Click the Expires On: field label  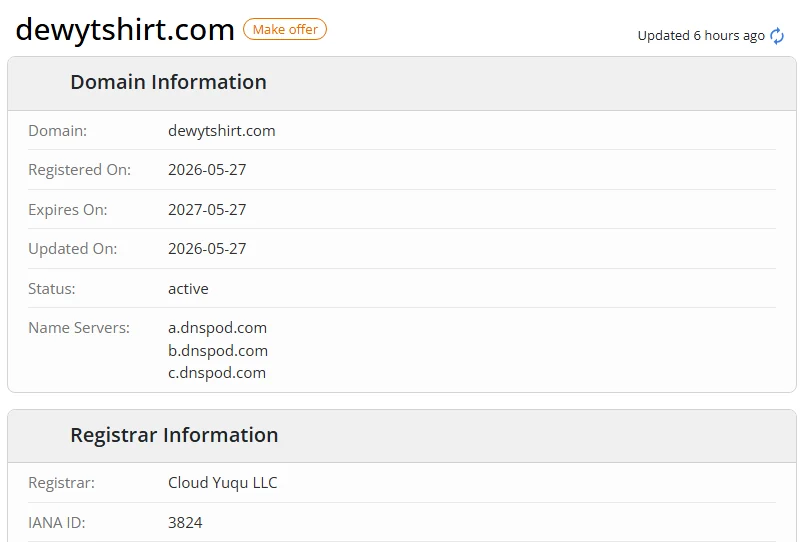[x=68, y=210]
